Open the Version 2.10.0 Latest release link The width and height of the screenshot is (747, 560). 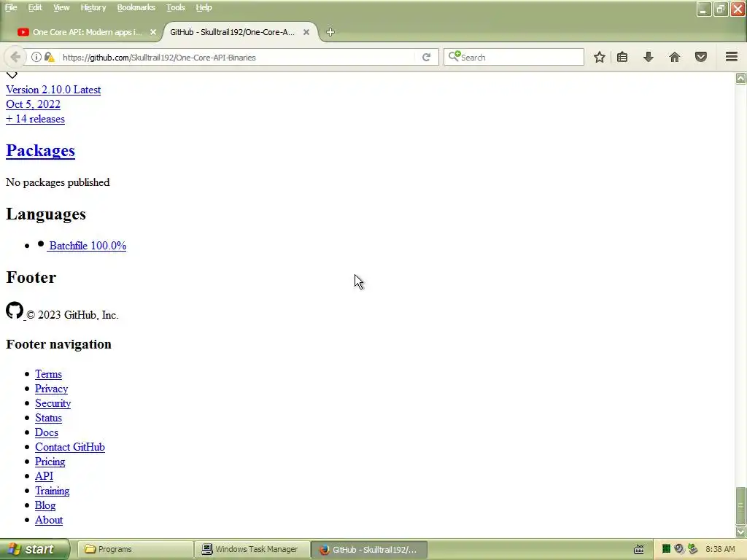[x=53, y=90]
